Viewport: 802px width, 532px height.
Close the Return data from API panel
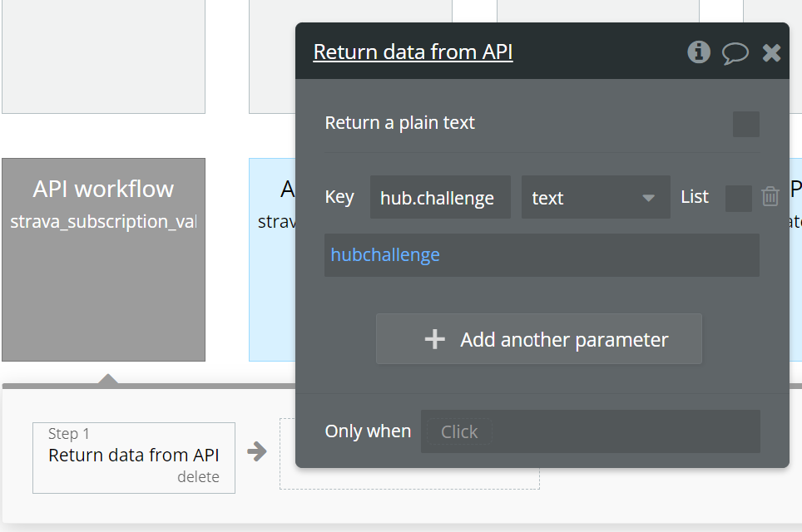tap(772, 53)
